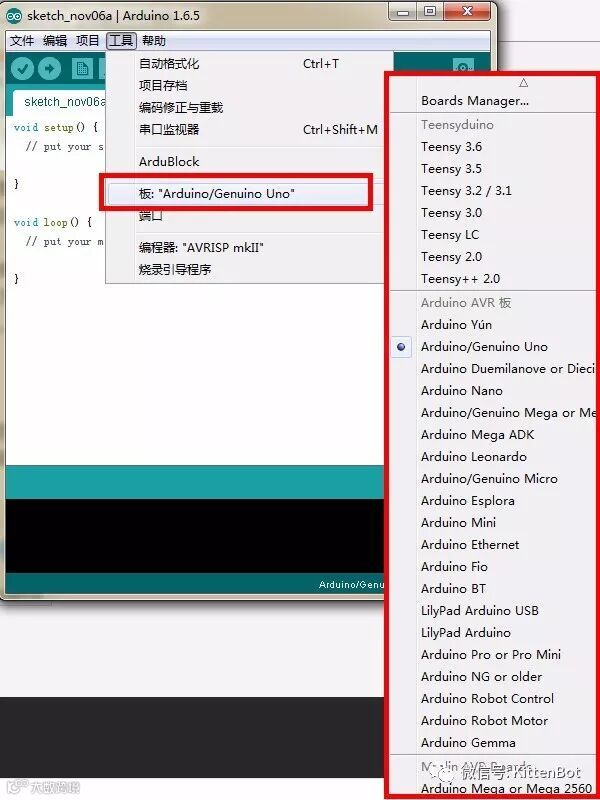
Task: Select Teensy 3.0 board
Action: coord(493,213)
